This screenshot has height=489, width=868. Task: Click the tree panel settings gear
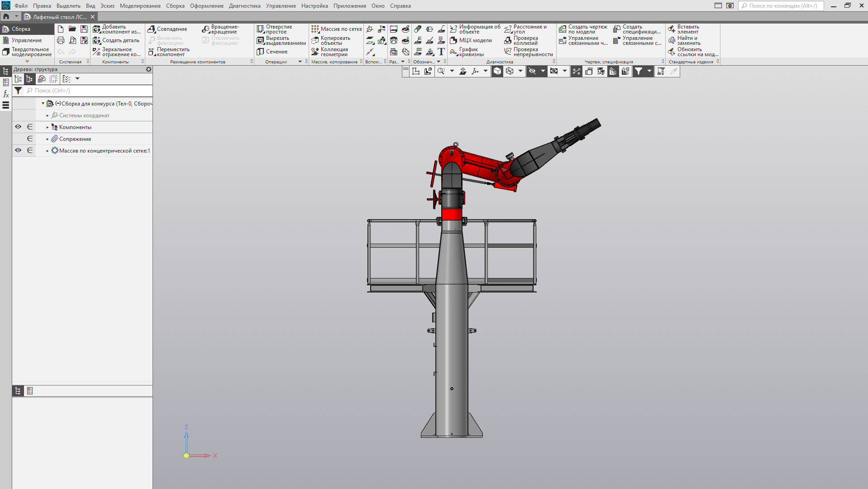(x=148, y=69)
